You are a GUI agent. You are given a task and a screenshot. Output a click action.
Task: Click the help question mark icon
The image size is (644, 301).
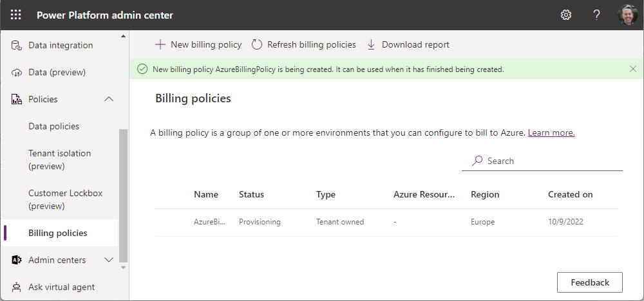click(x=597, y=15)
